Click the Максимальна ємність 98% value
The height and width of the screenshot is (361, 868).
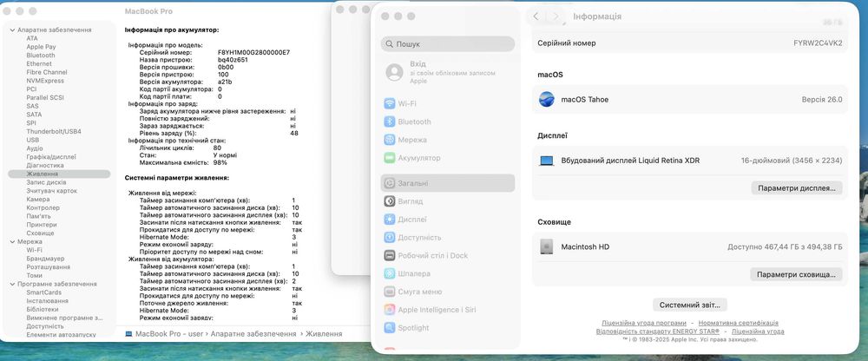[x=220, y=163]
